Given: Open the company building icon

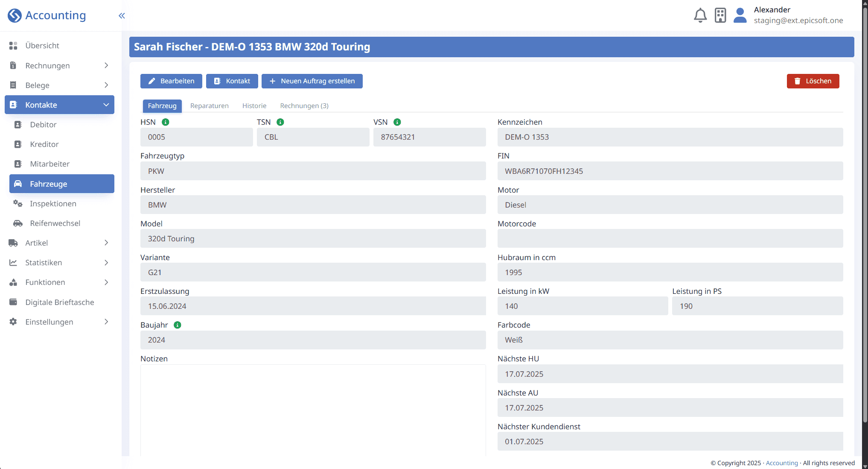Looking at the screenshot, I should tap(720, 15).
